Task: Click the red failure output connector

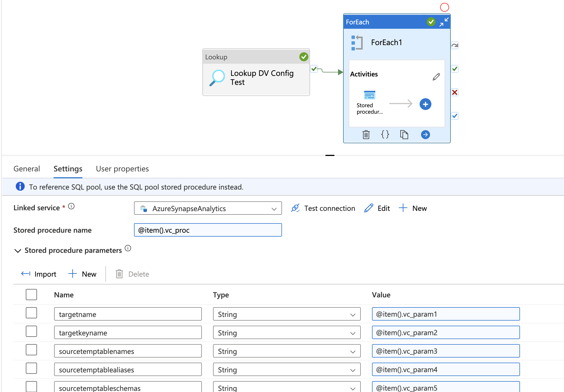Action: click(455, 92)
